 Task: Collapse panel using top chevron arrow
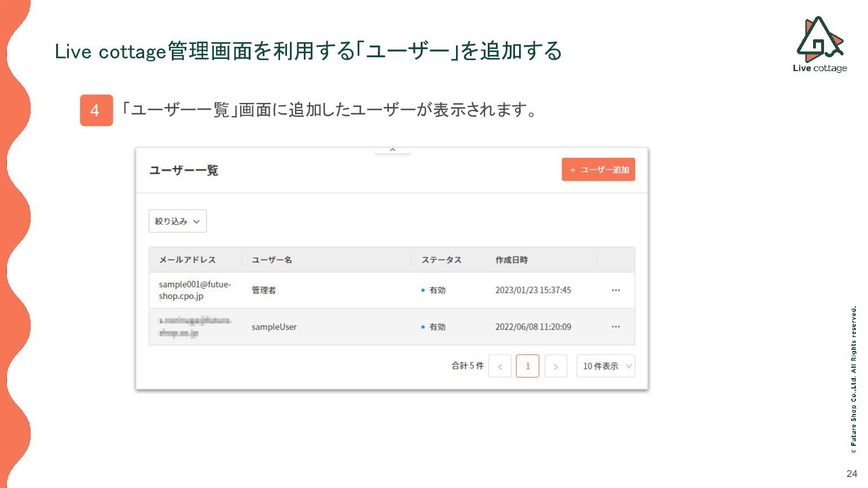coord(392,150)
